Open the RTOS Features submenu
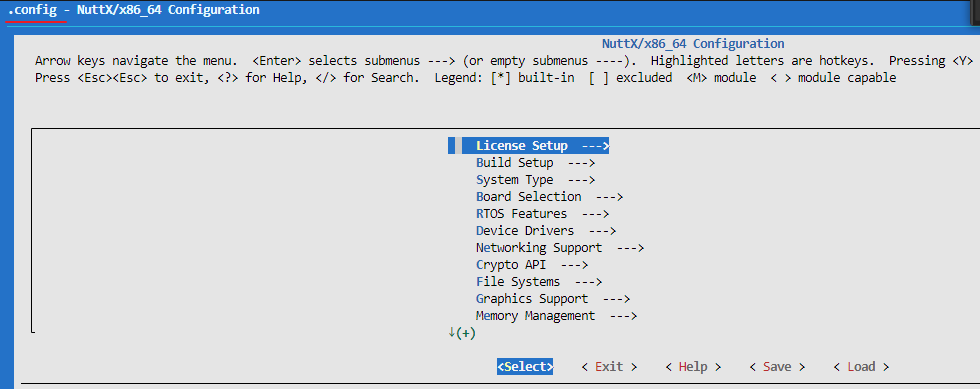Image resolution: width=980 pixels, height=389 pixels. [542, 213]
